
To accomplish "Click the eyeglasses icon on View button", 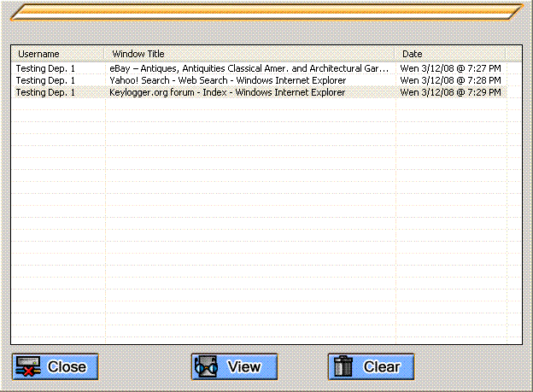I will click(208, 366).
